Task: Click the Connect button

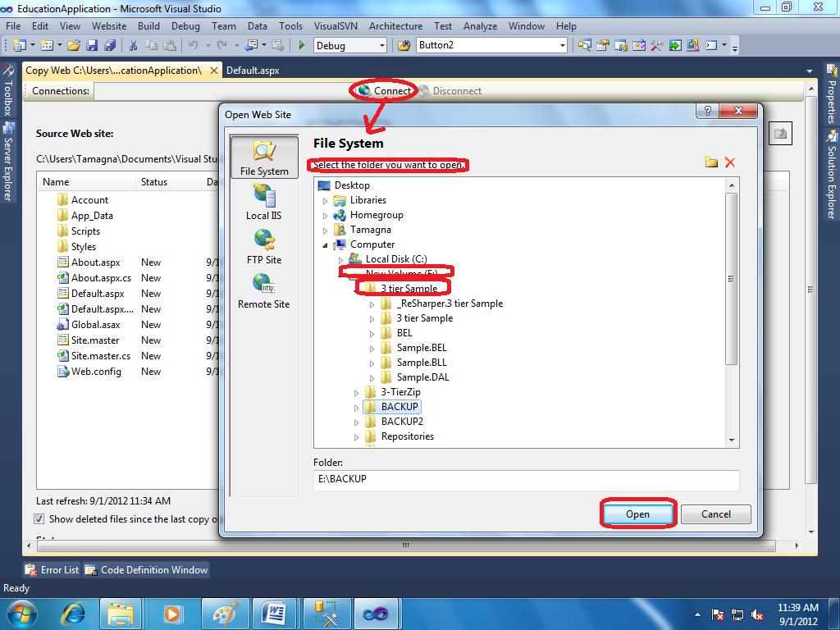Action: tap(385, 91)
